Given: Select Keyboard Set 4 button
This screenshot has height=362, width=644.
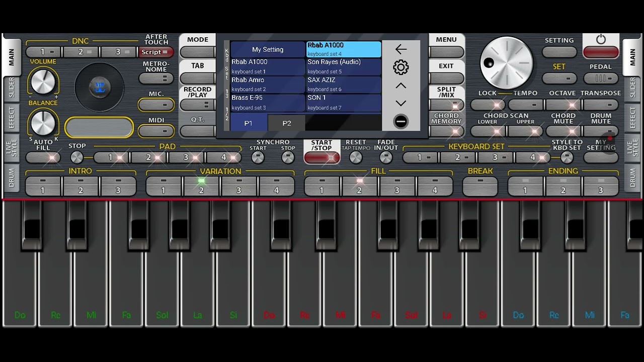Looking at the screenshot, I should pyautogui.click(x=533, y=157).
